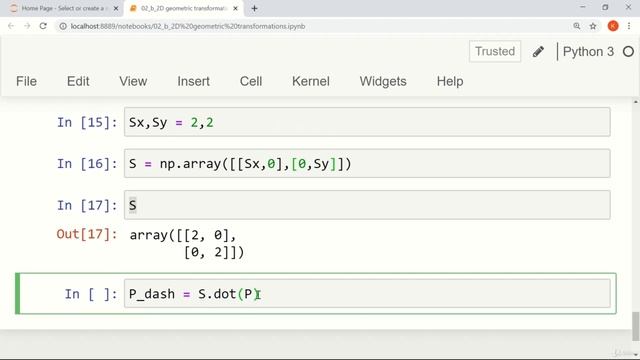640x360 pixels.
Task: Click the Python 3 kernel name
Action: 588,52
